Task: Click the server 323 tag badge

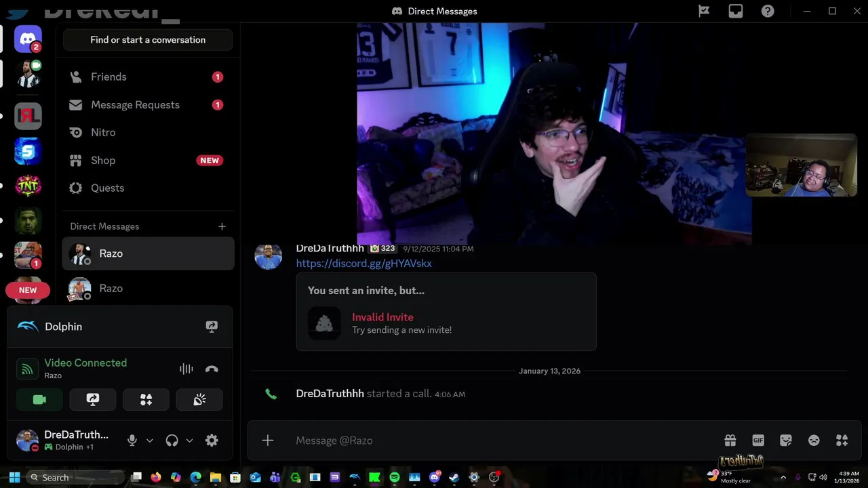Action: 383,248
